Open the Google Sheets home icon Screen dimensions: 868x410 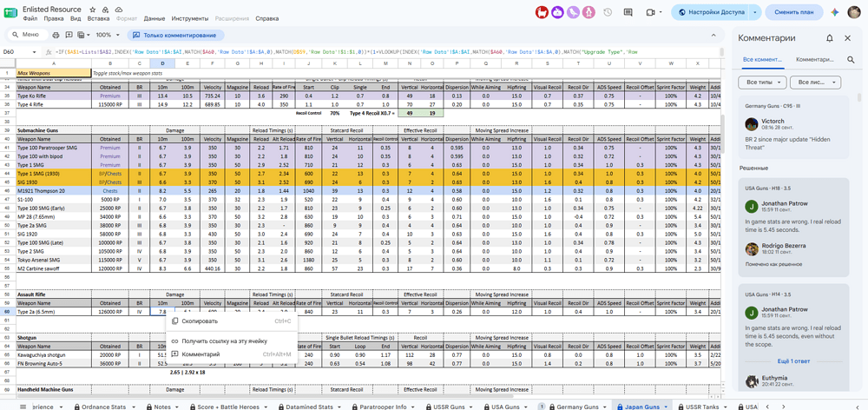11,13
